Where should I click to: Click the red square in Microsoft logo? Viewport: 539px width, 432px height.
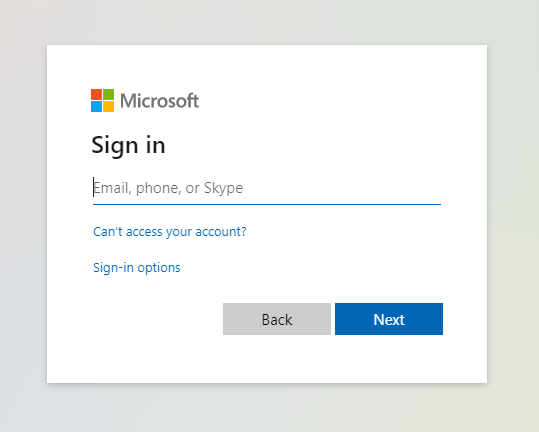tap(96, 94)
